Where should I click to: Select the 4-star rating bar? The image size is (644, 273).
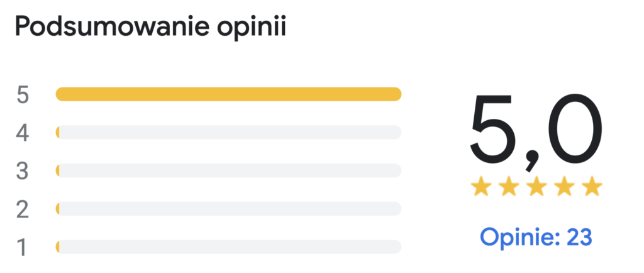pos(228,132)
